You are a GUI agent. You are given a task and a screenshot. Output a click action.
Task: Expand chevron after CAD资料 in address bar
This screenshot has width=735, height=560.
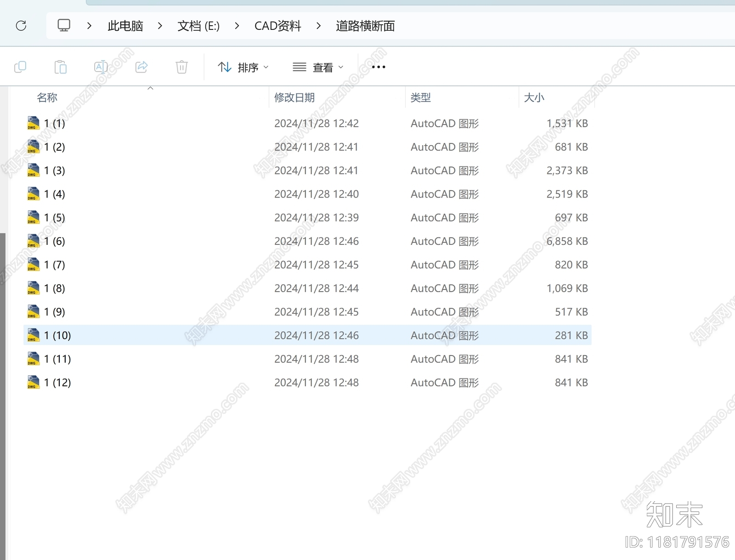click(318, 26)
